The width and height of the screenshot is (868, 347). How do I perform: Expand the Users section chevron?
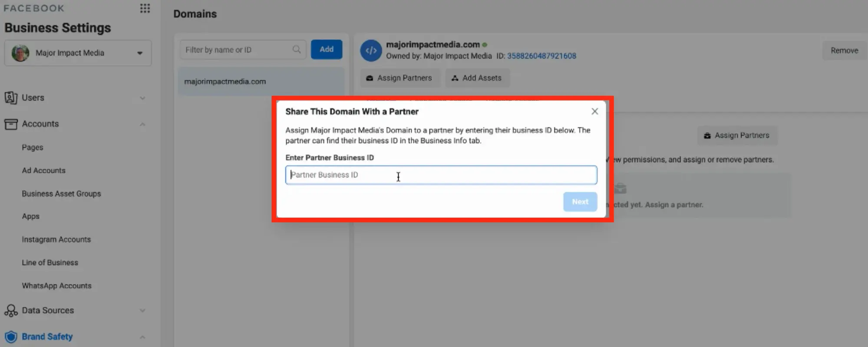142,98
